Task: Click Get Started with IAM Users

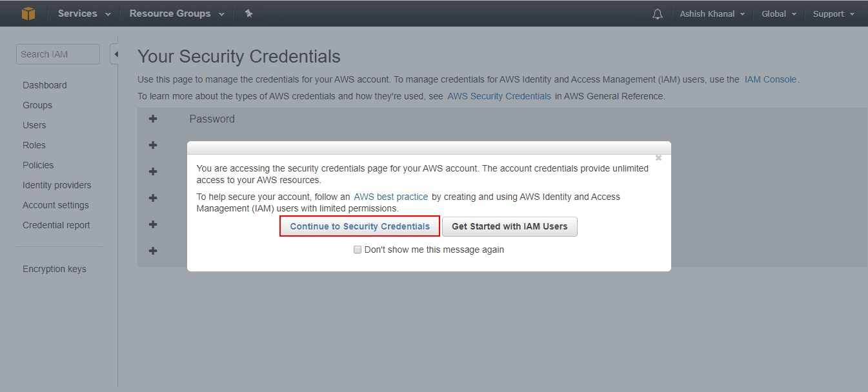Action: [509, 226]
